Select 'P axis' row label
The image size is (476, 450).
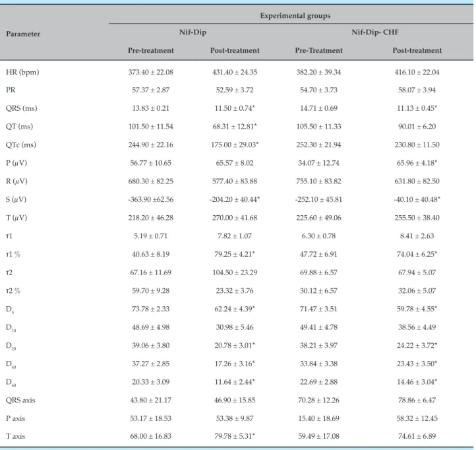pos(15,418)
